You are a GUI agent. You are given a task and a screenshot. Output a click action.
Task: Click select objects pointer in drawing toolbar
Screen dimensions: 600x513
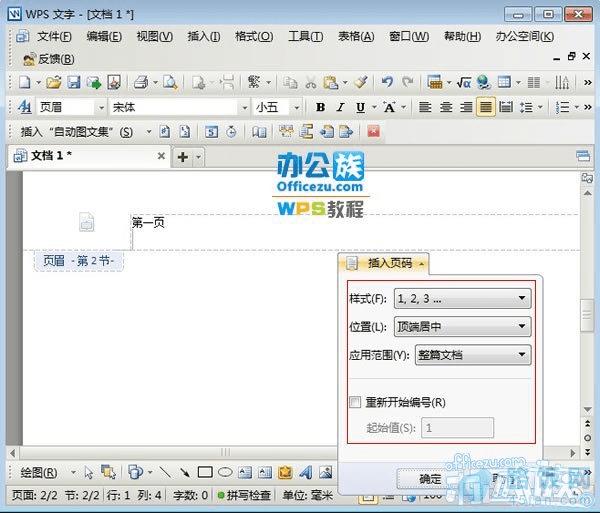(x=89, y=473)
